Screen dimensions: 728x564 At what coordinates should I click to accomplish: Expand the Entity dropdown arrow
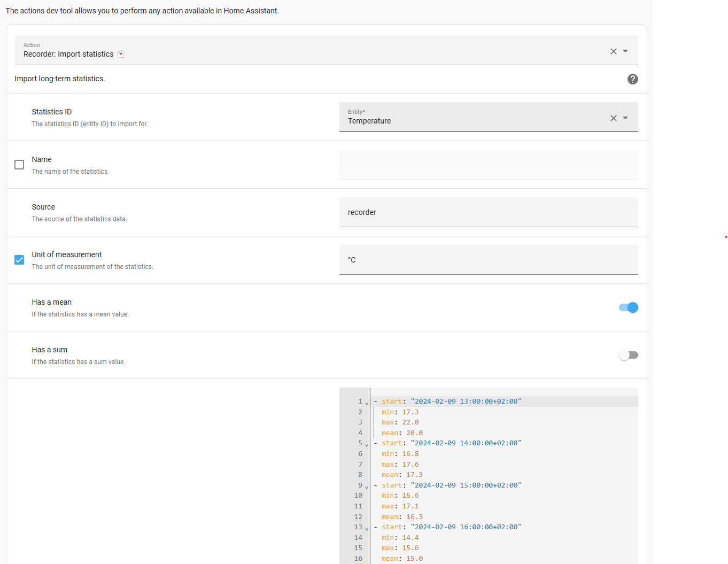(x=625, y=118)
